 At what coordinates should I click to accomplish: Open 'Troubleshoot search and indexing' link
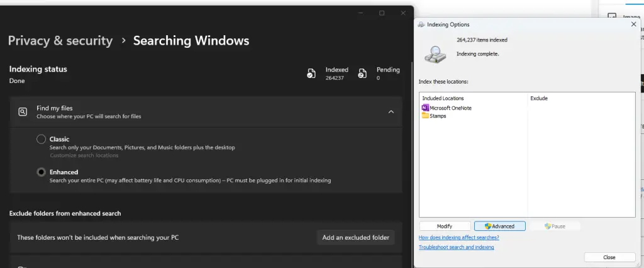click(x=456, y=247)
